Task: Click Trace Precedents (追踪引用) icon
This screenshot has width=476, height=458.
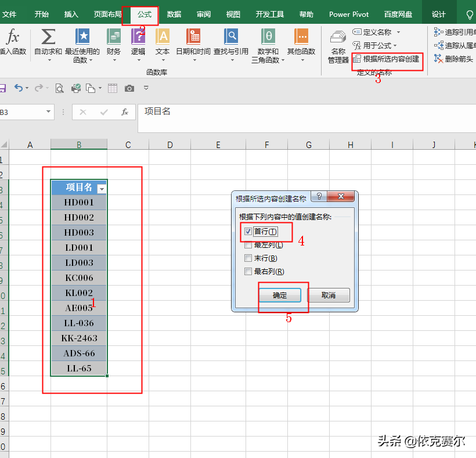Action: [439, 32]
